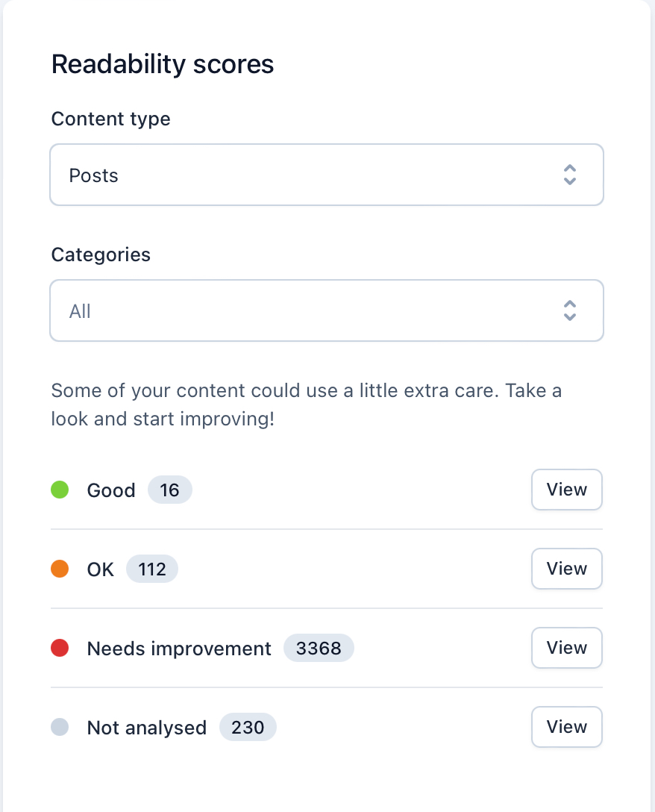
Task: Click the Categories label
Action: (x=101, y=254)
